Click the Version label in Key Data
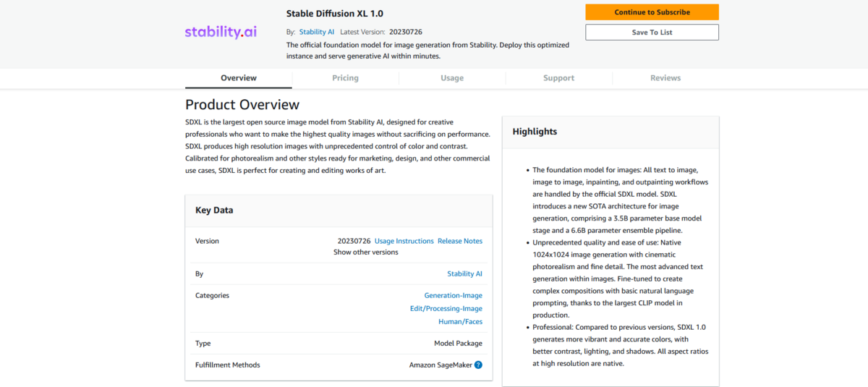868x387 pixels. tap(207, 241)
